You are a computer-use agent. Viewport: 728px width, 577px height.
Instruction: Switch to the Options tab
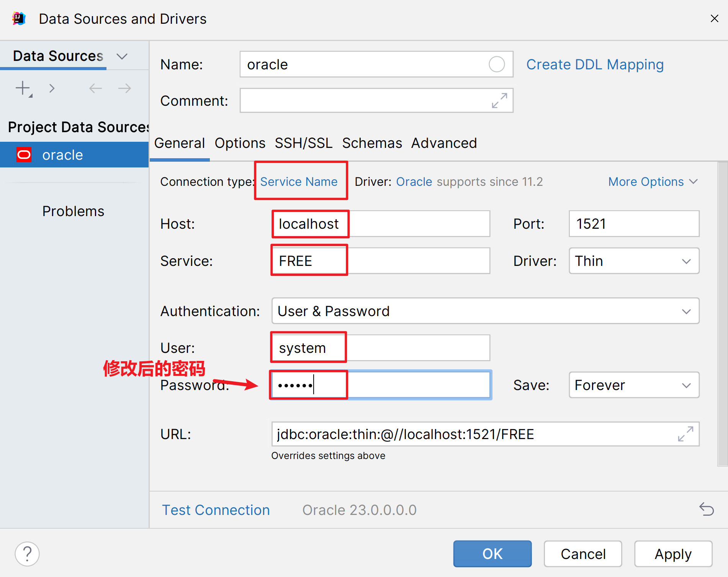tap(240, 143)
